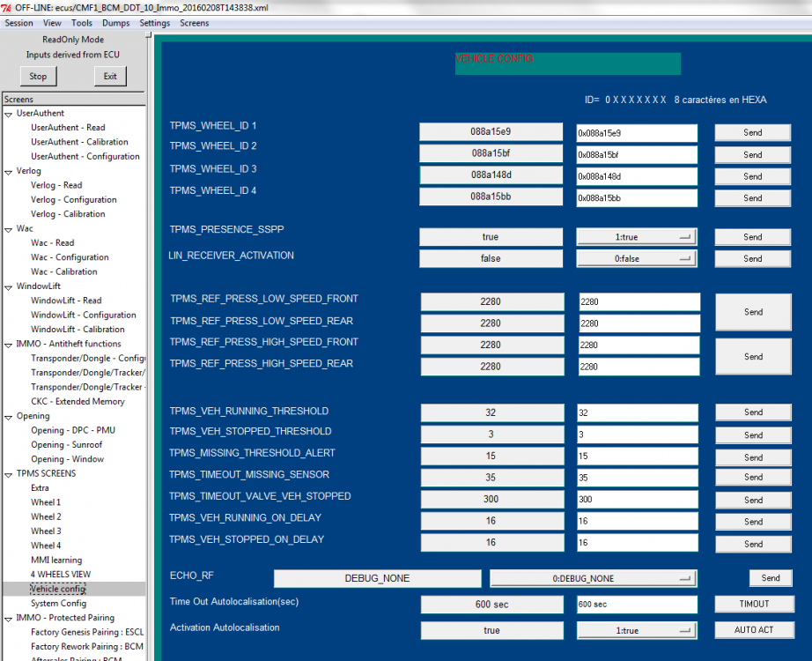Click the Exit button
Viewport: 812px width, 661px height.
(110, 76)
